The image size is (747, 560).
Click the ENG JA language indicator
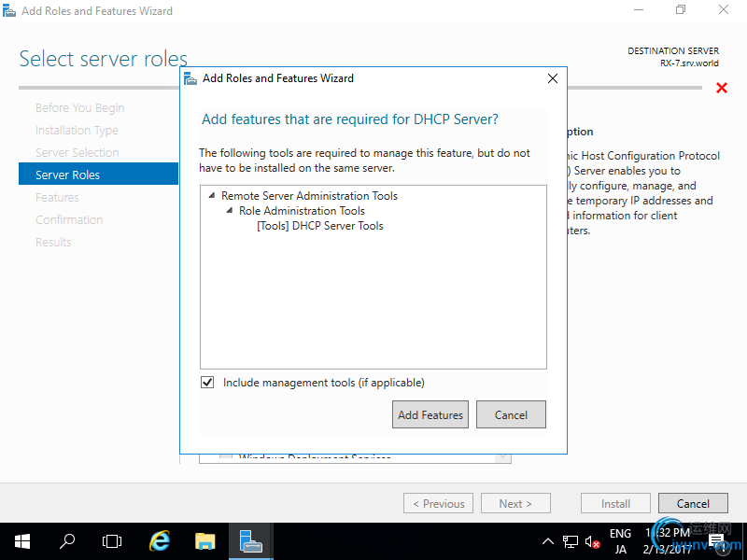point(620,541)
